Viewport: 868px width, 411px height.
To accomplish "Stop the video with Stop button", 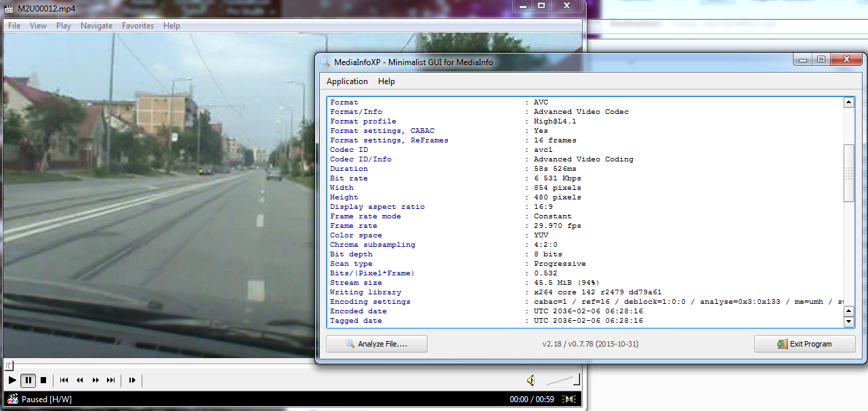I will coord(43,380).
